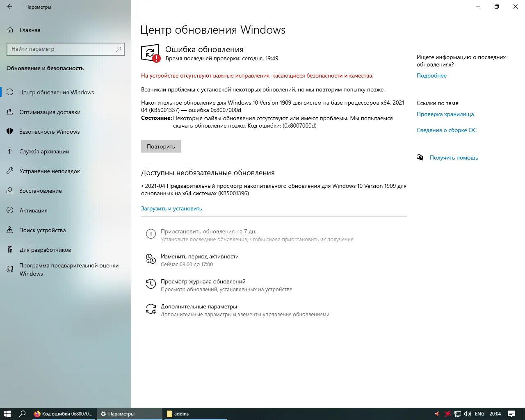Open Активация section
Screen dimensions: 525x420
pyautogui.click(x=33, y=210)
